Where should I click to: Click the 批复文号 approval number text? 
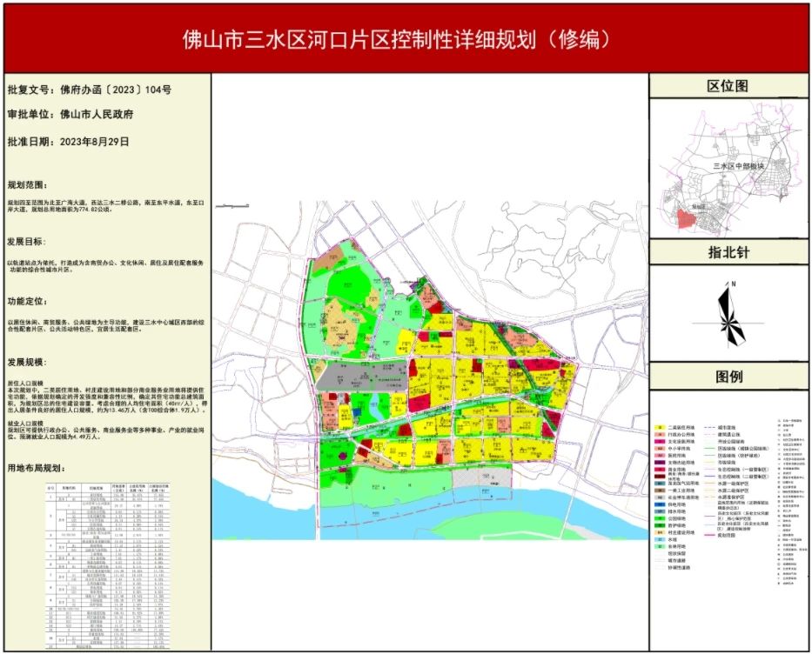tap(89, 90)
